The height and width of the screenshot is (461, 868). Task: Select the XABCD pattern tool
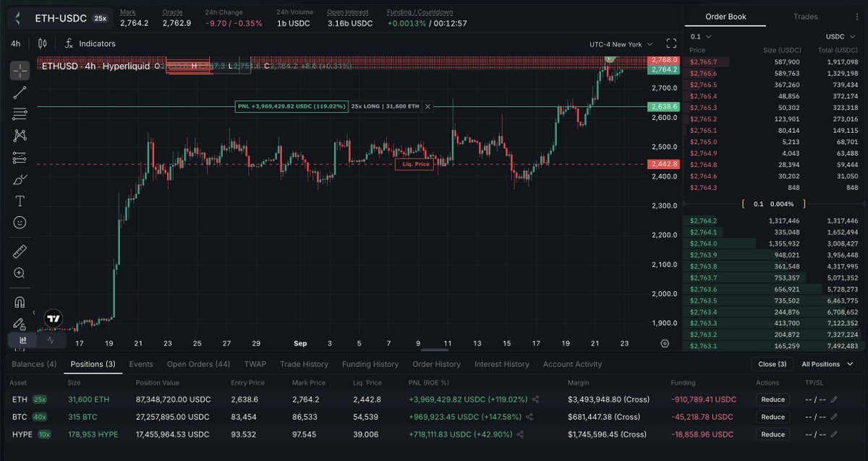pos(20,135)
